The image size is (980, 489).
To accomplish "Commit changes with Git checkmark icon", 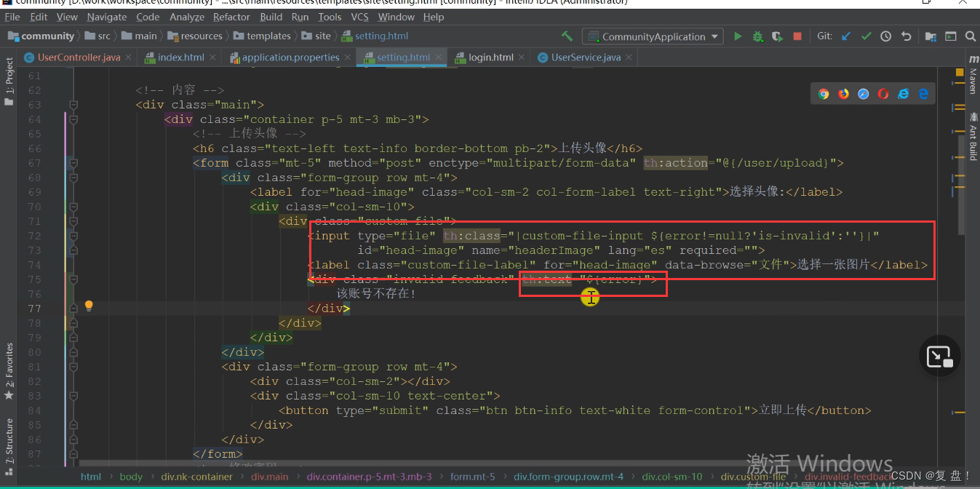I will tap(866, 36).
